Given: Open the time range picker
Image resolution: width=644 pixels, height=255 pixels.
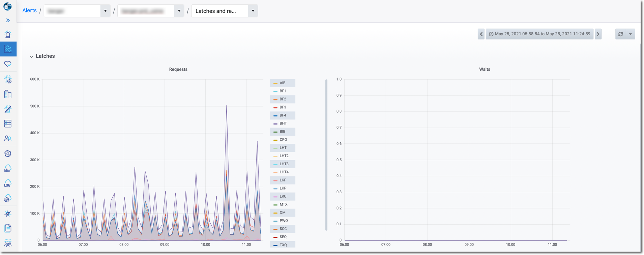Looking at the screenshot, I should click(539, 34).
